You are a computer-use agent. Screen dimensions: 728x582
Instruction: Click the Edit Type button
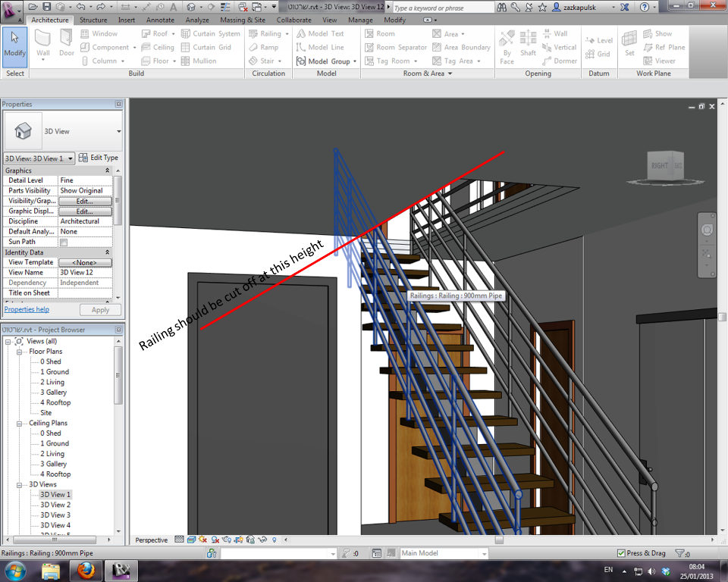pos(98,158)
